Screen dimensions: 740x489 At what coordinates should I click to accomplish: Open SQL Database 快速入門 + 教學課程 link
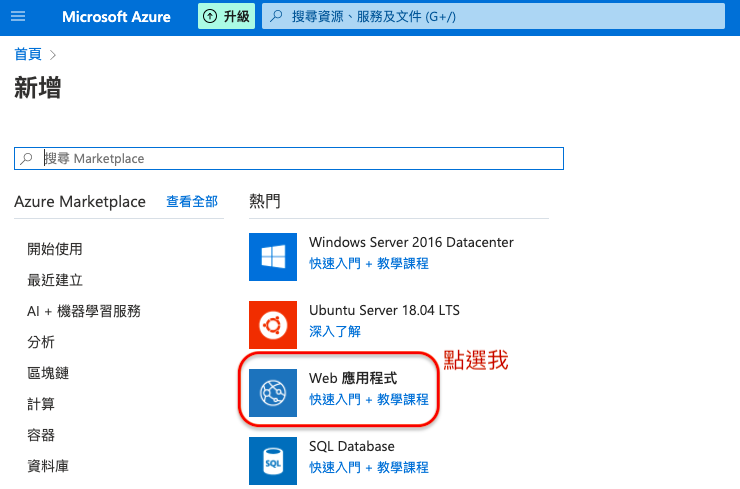coord(369,467)
